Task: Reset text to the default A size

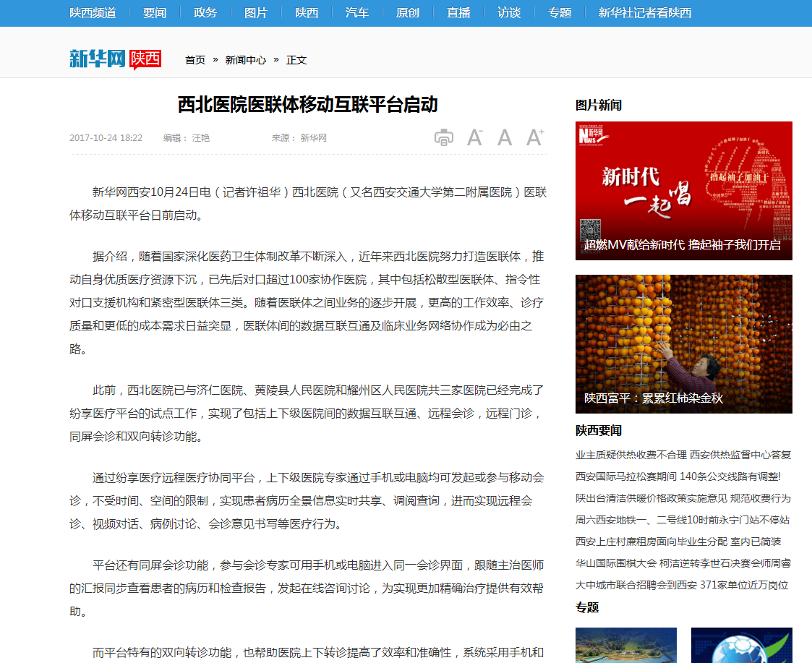Action: click(505, 137)
